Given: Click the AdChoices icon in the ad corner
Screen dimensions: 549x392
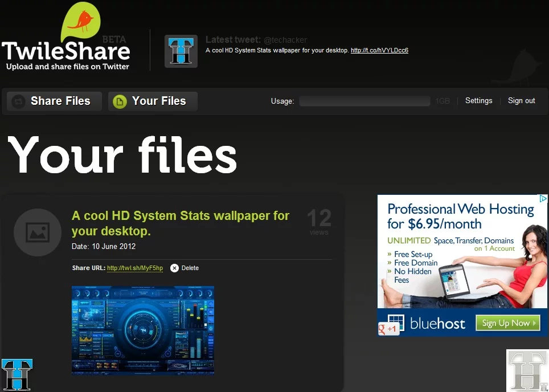Looking at the screenshot, I should (543, 199).
